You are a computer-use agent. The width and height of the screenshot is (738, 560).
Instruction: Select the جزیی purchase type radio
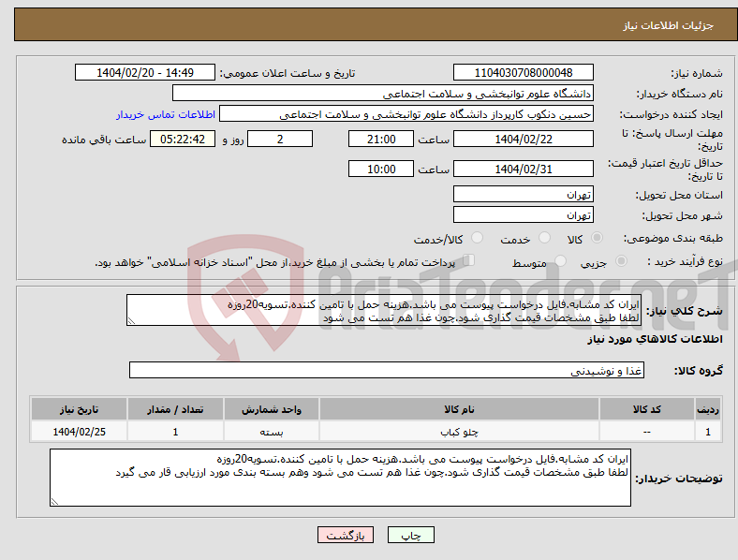pos(621,260)
